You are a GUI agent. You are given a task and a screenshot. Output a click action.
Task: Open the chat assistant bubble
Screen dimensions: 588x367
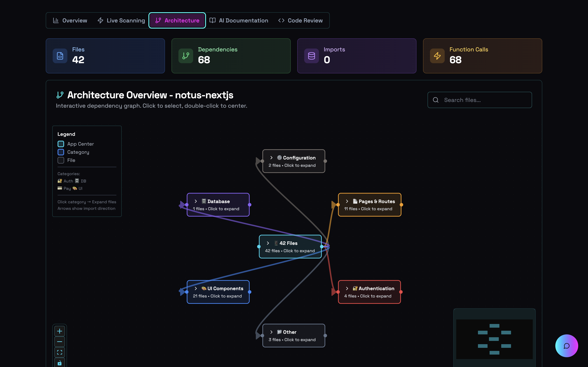(x=567, y=346)
